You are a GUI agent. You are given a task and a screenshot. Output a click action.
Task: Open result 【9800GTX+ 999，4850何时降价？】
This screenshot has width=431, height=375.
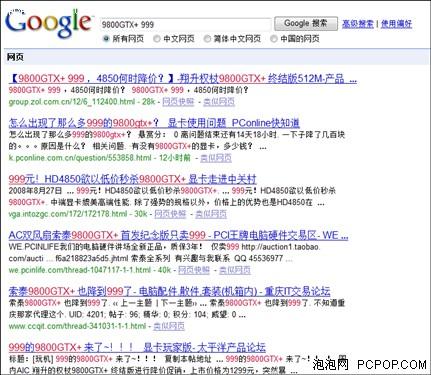click(183, 79)
